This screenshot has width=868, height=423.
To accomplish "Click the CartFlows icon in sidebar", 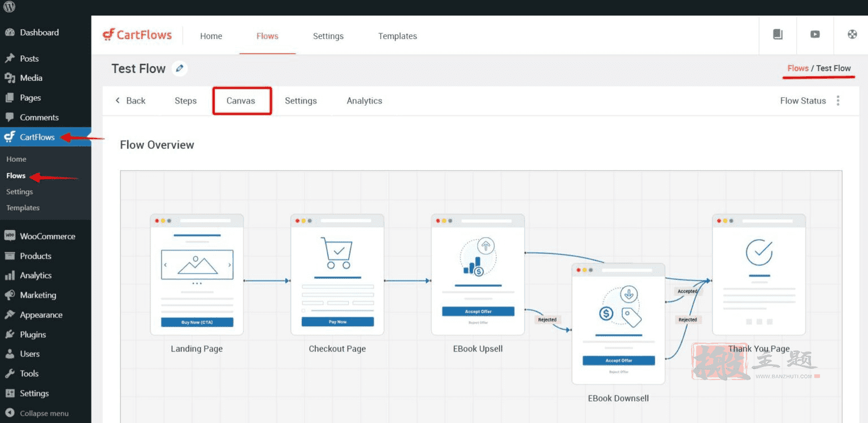I will 10,137.
